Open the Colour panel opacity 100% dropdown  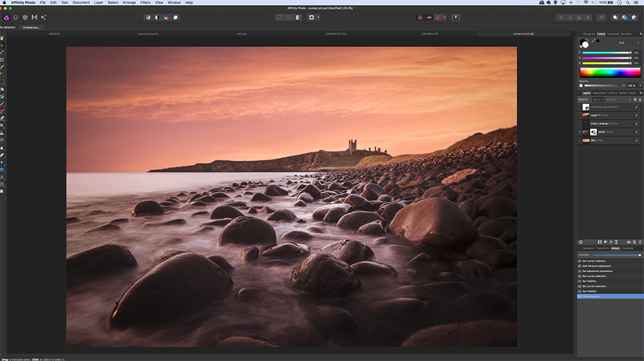tap(640, 86)
